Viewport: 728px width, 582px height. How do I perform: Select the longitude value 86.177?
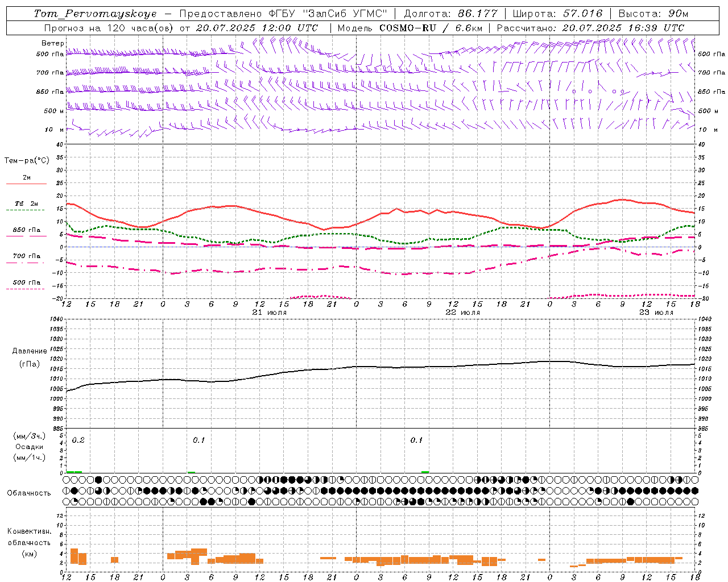pos(478,14)
